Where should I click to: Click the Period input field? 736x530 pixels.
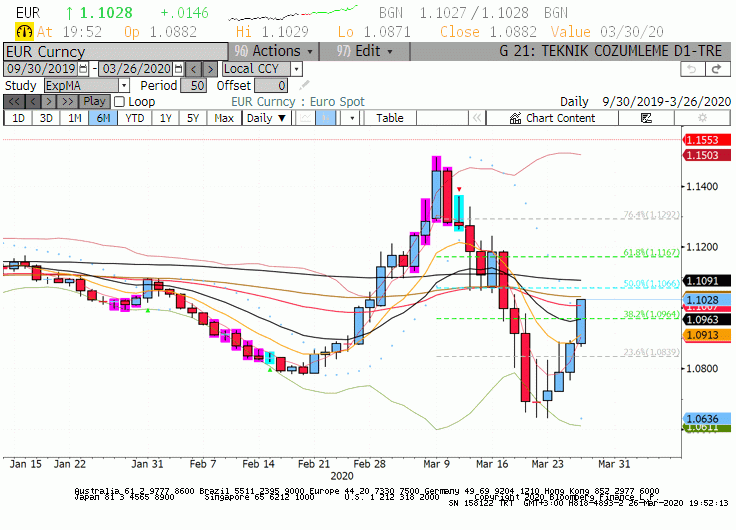(193, 85)
